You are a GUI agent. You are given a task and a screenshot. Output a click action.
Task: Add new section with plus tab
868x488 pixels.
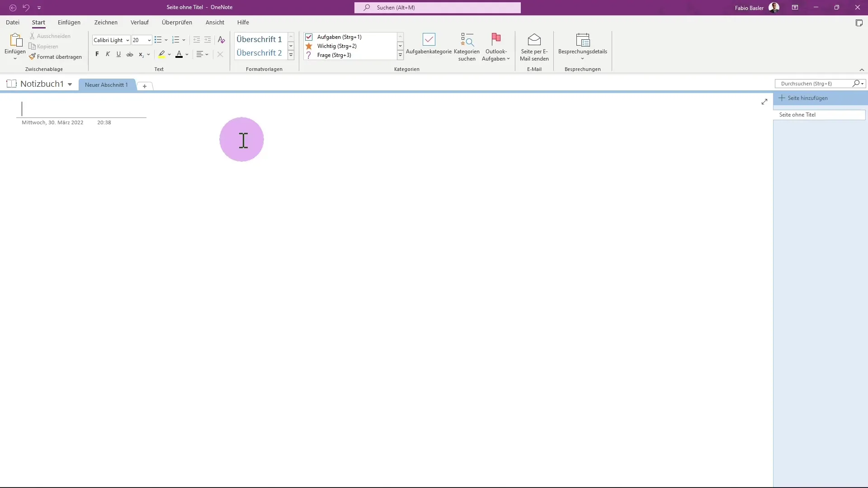coord(145,86)
